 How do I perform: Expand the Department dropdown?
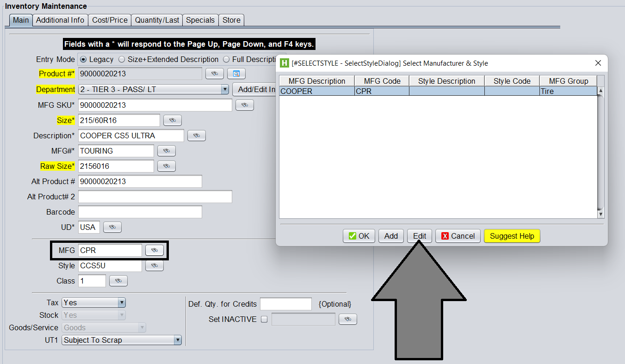pos(225,89)
